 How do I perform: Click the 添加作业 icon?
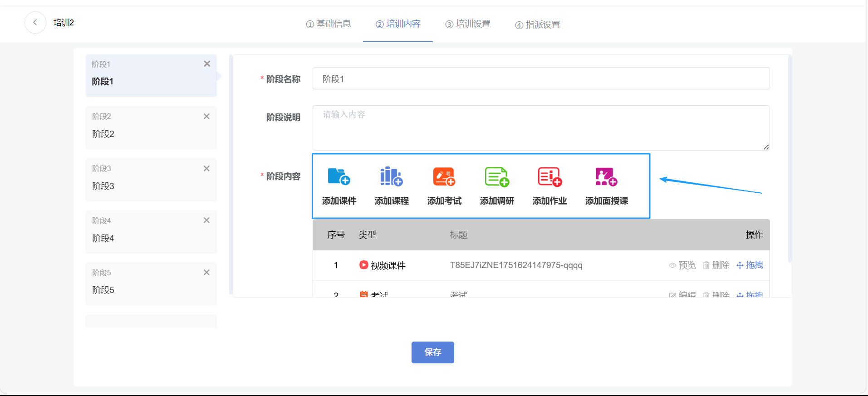[549, 176]
